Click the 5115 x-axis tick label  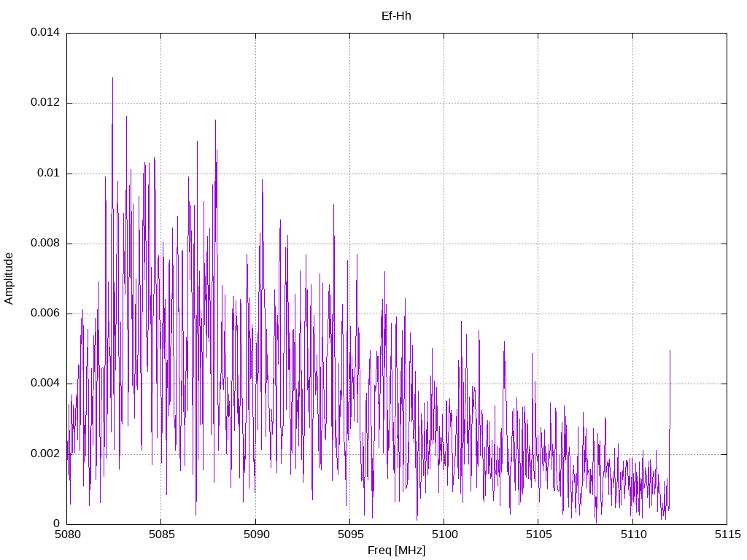pos(727,534)
